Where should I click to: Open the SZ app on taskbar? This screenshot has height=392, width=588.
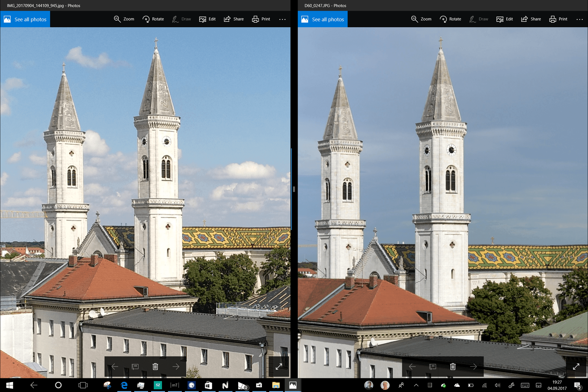pyautogui.click(x=158, y=385)
